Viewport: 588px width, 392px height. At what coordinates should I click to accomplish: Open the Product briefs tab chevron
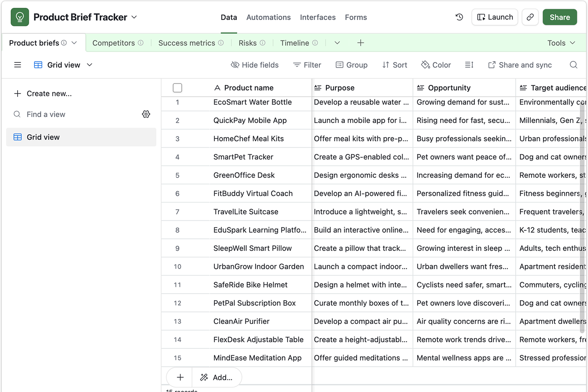[74, 43]
